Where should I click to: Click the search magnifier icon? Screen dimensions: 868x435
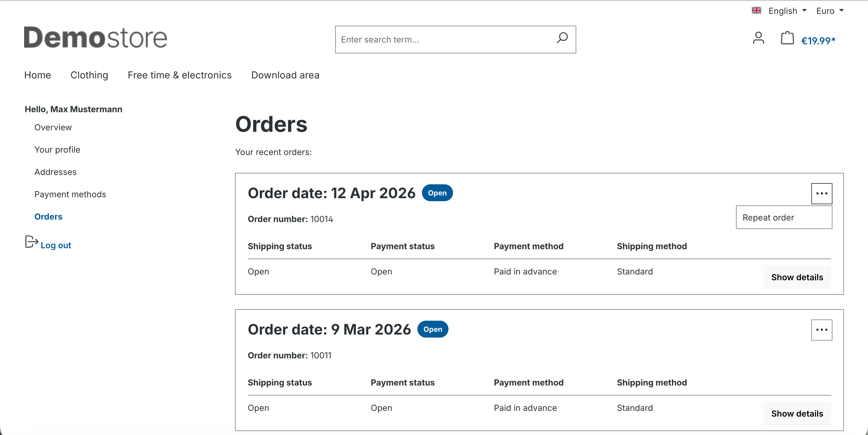[562, 38]
